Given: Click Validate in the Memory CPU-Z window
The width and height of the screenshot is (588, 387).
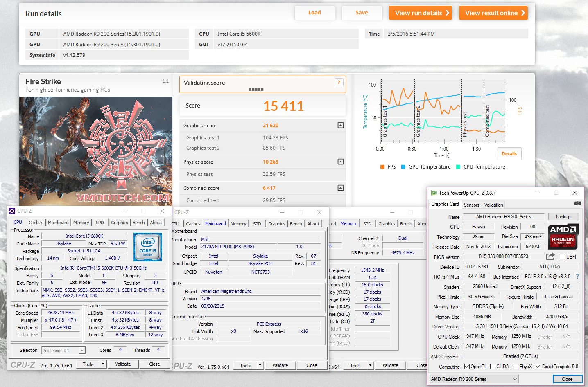Looking at the screenshot, I should pos(390,365).
